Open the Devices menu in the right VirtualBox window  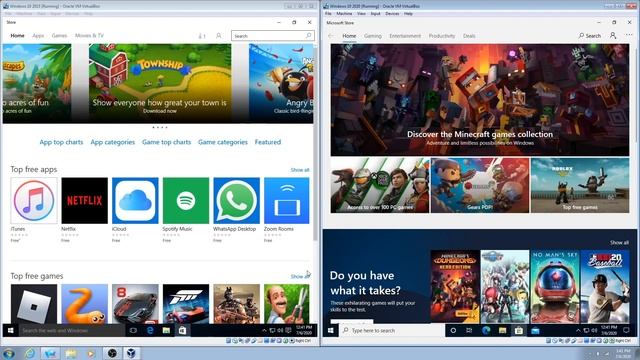(x=392, y=13)
